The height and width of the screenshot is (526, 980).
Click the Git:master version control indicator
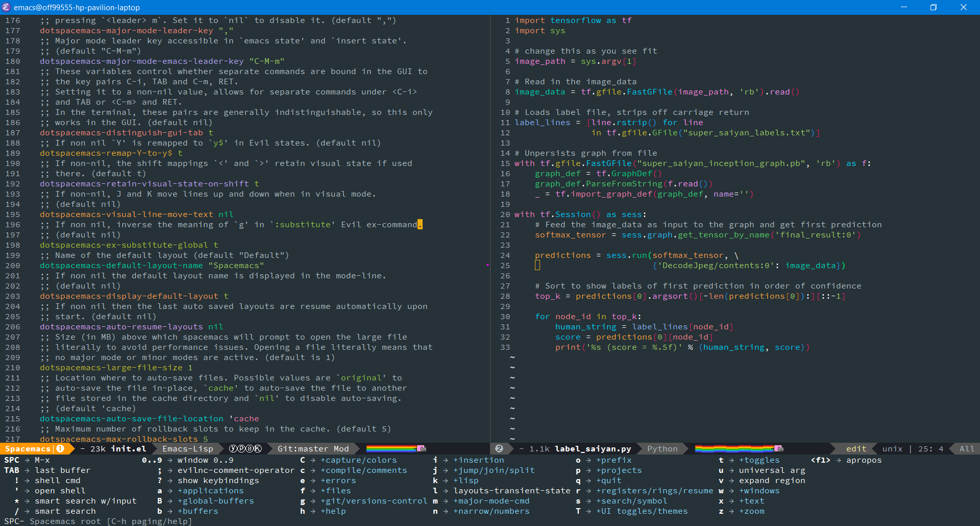303,449
